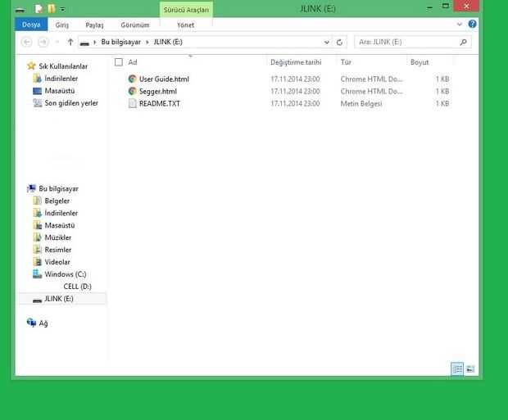Screen dimensions: 508x420
Task: Sort by the Boyut column header
Action: [420, 62]
